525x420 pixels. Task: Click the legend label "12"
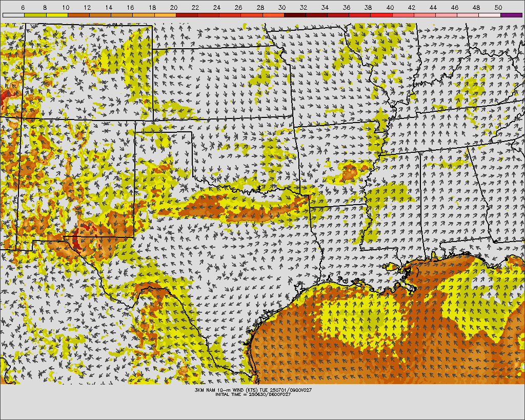[87, 7]
